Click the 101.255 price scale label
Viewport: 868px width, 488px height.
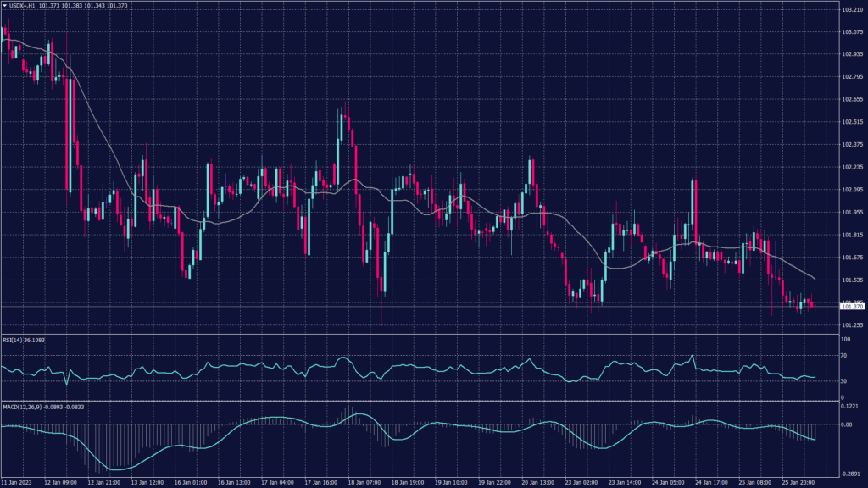click(851, 324)
